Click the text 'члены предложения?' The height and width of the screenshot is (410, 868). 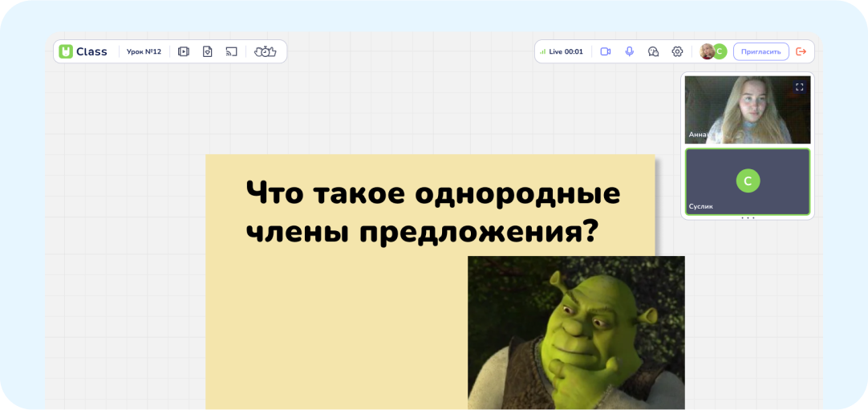(421, 233)
